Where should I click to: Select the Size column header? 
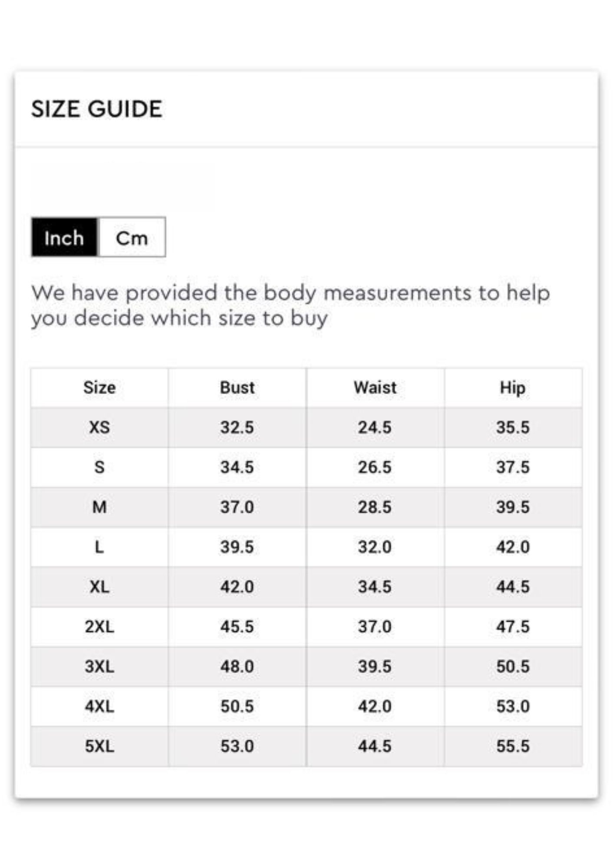pyautogui.click(x=99, y=388)
